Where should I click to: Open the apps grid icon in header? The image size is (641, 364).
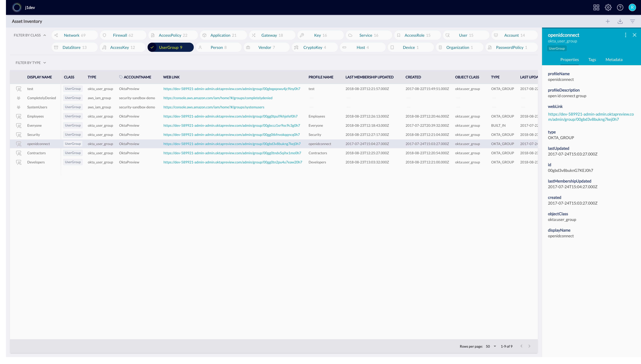pyautogui.click(x=596, y=7)
